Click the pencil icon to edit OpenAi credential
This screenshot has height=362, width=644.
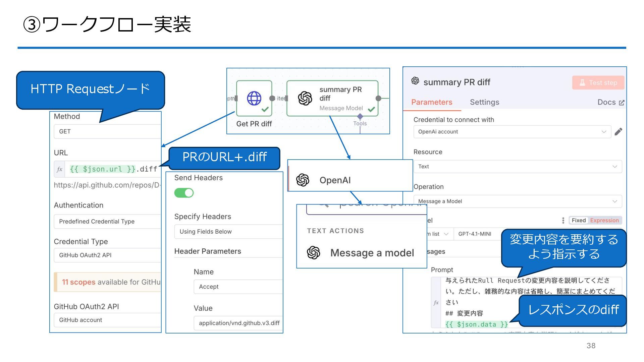coord(619,132)
